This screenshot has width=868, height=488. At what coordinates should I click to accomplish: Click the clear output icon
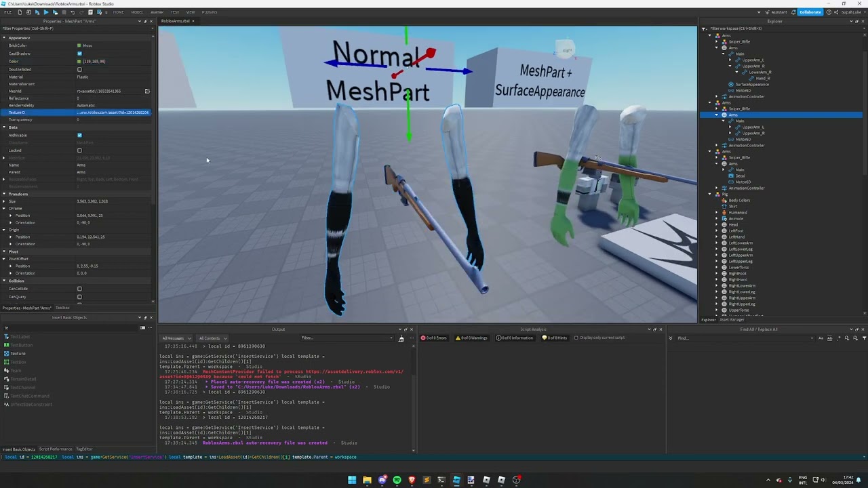pos(401,338)
